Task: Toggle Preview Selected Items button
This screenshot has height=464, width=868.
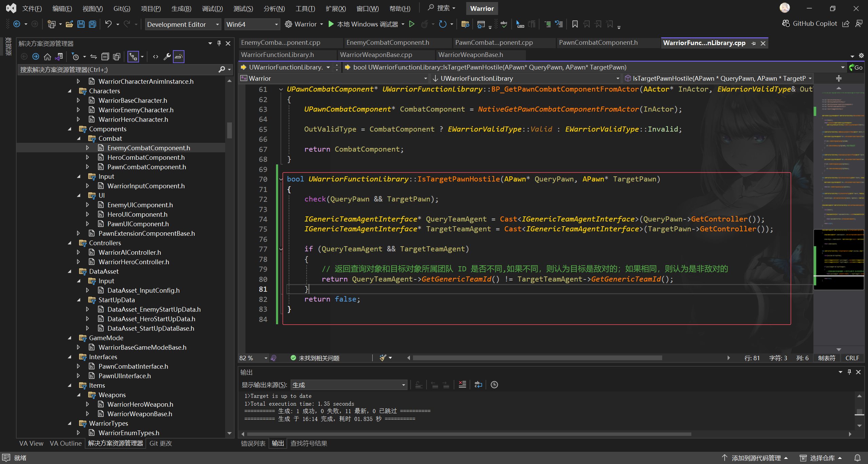Action: coord(179,57)
